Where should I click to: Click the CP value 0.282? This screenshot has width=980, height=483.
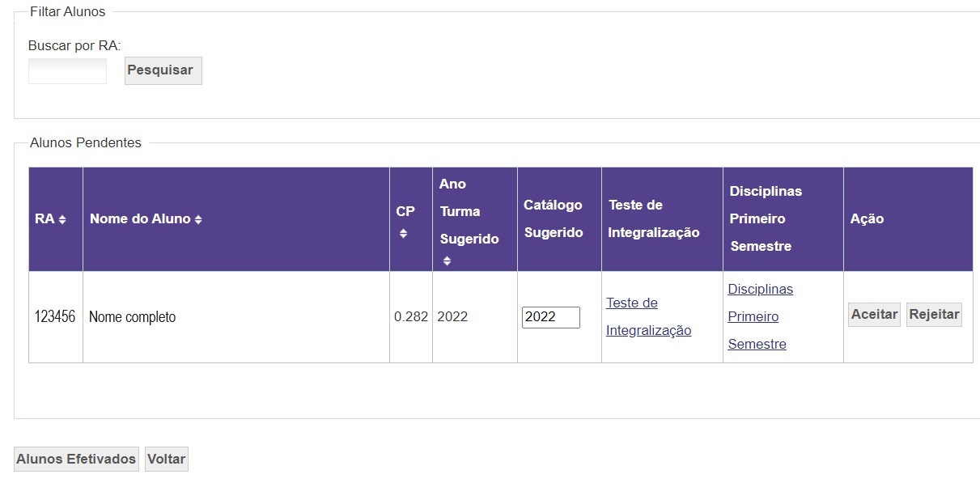[x=411, y=317]
